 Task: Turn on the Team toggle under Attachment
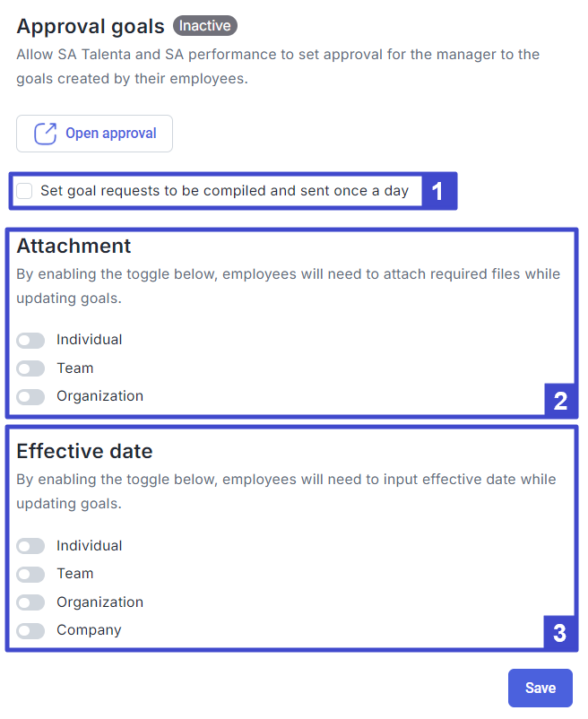point(30,368)
